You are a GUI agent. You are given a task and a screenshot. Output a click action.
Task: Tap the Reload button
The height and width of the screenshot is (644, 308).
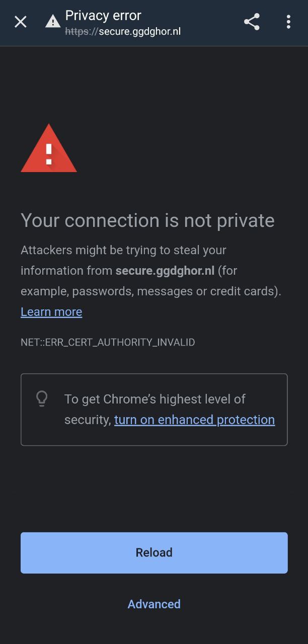pos(154,552)
